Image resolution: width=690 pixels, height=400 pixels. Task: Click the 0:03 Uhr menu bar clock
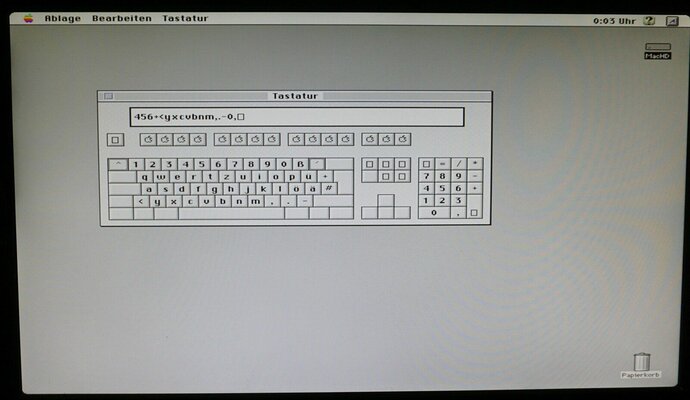(x=612, y=19)
